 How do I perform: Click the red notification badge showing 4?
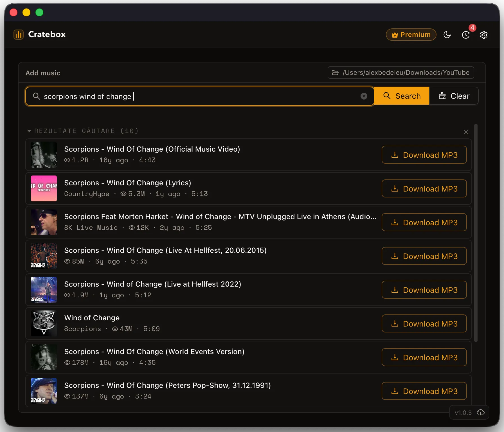[x=472, y=28]
